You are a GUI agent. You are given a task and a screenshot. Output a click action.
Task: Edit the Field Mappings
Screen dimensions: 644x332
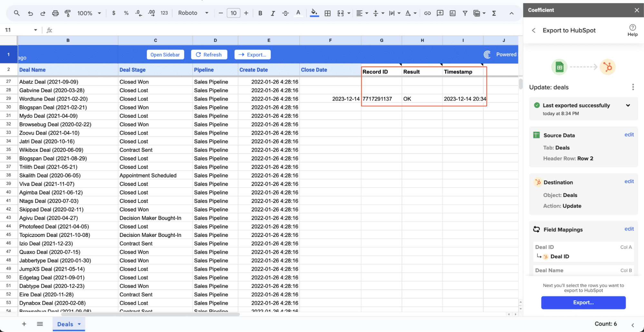click(x=629, y=229)
